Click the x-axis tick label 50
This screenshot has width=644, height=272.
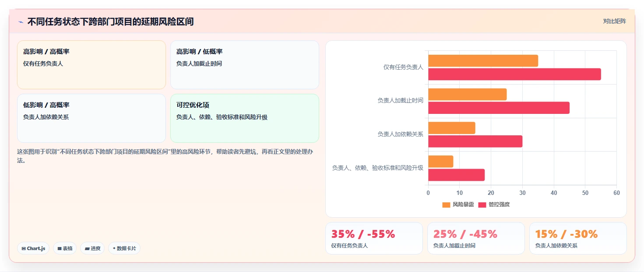pos(585,193)
